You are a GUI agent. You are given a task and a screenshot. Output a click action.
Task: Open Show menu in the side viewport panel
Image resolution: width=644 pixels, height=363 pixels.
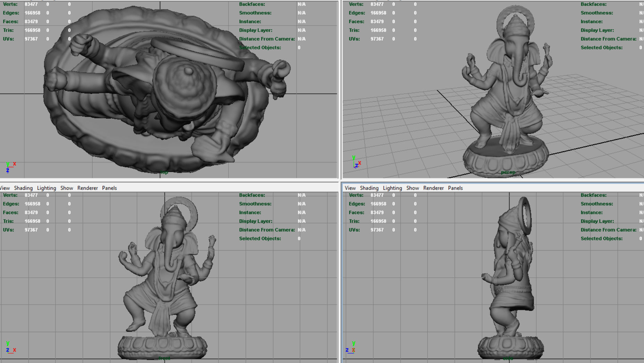click(x=412, y=188)
